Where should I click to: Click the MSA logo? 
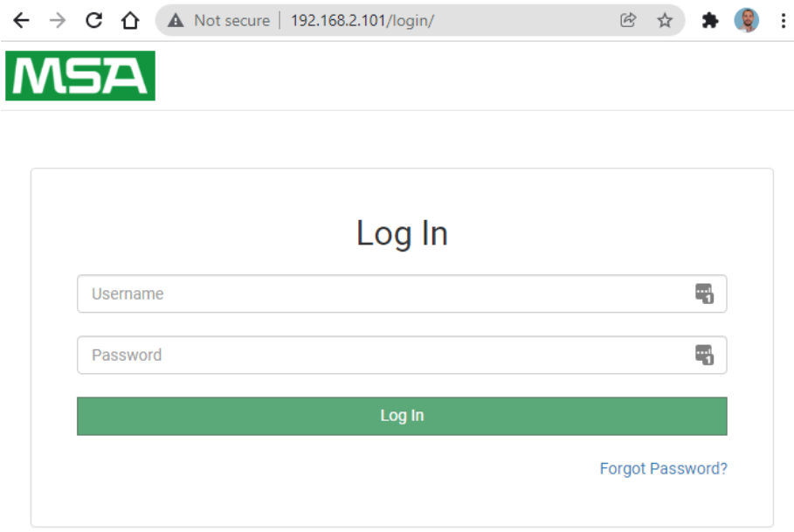point(80,75)
